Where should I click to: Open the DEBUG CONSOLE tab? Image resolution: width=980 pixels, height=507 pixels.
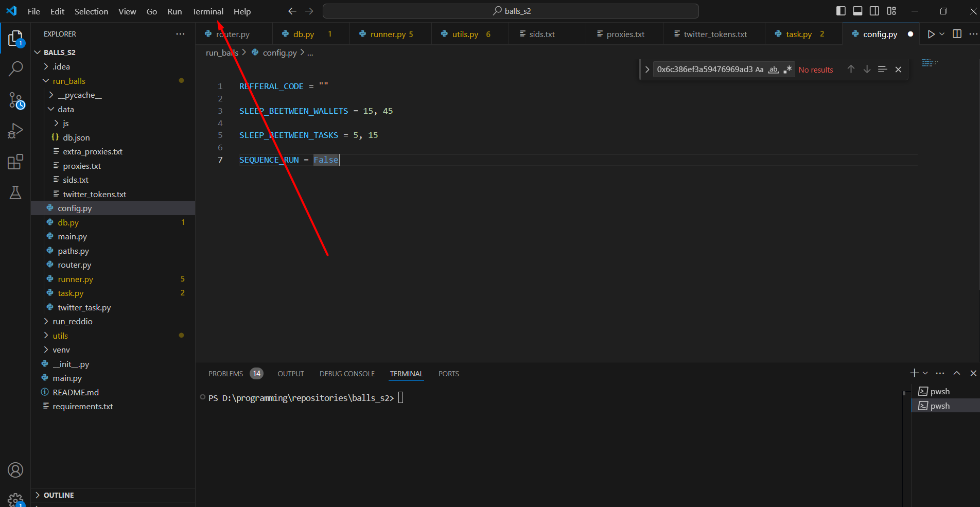347,374
